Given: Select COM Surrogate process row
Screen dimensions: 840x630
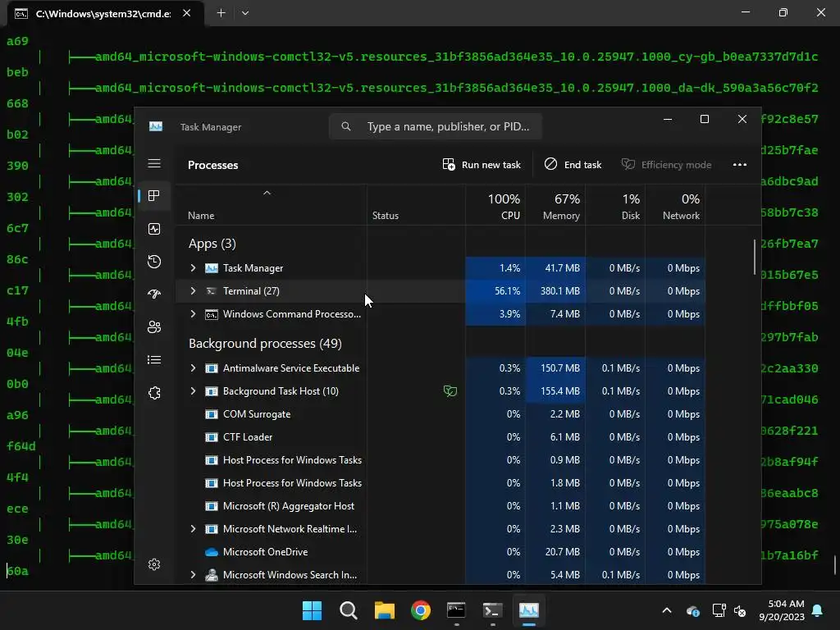Looking at the screenshot, I should pos(441,414).
